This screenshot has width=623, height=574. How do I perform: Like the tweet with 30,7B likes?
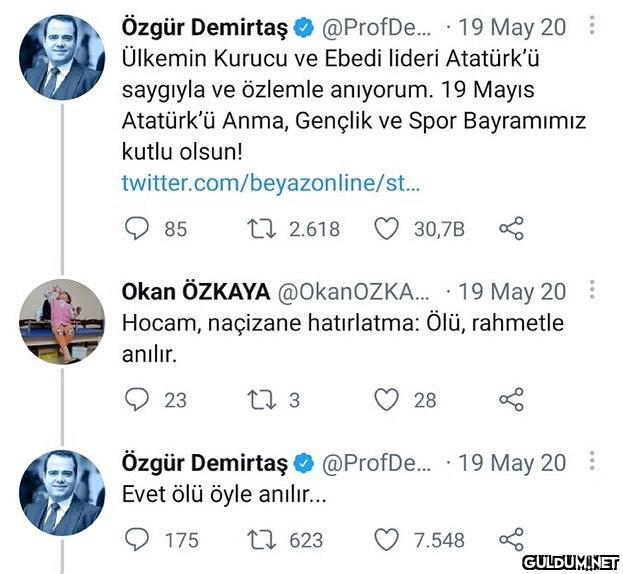pos(387,229)
